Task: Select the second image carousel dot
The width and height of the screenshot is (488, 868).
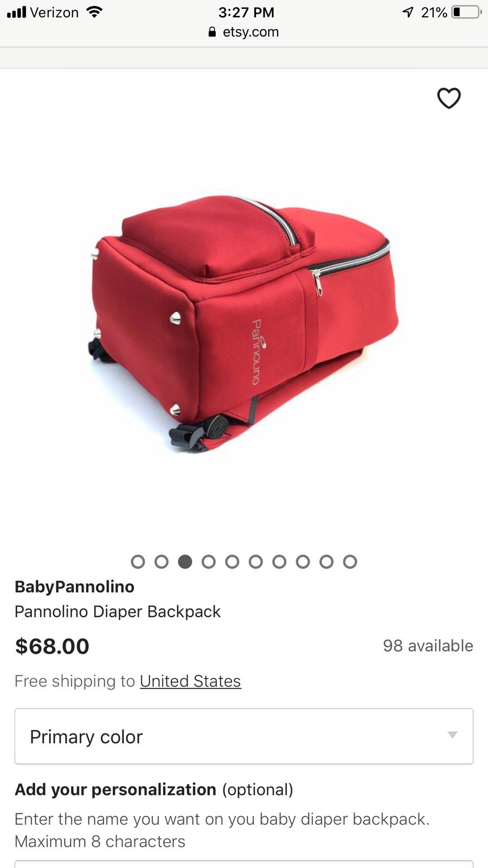Action: 162,561
